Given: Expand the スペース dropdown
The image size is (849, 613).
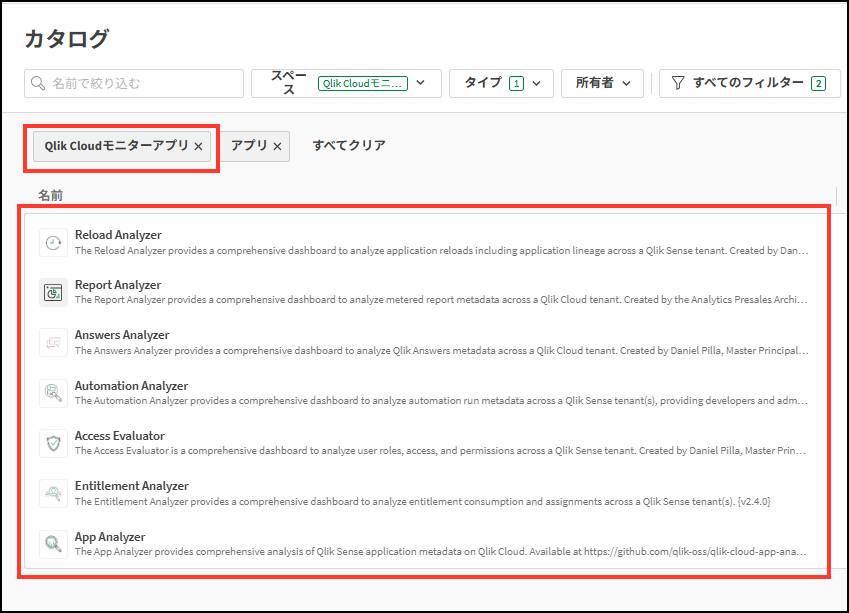Looking at the screenshot, I should [421, 83].
